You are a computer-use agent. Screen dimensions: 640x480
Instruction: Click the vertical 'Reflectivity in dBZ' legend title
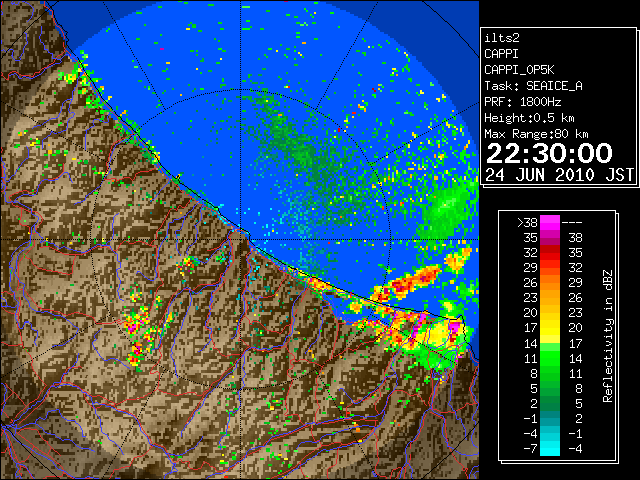click(x=608, y=336)
